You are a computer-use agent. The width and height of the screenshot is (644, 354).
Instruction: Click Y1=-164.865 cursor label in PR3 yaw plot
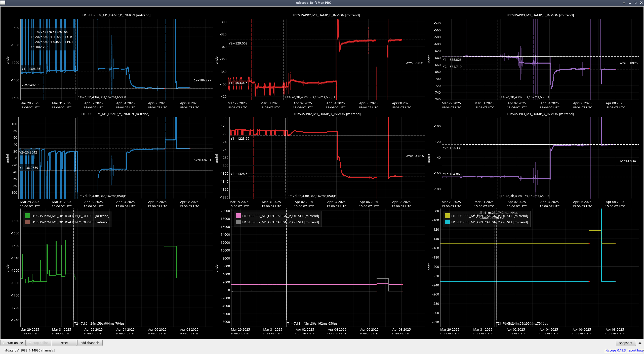452,174
